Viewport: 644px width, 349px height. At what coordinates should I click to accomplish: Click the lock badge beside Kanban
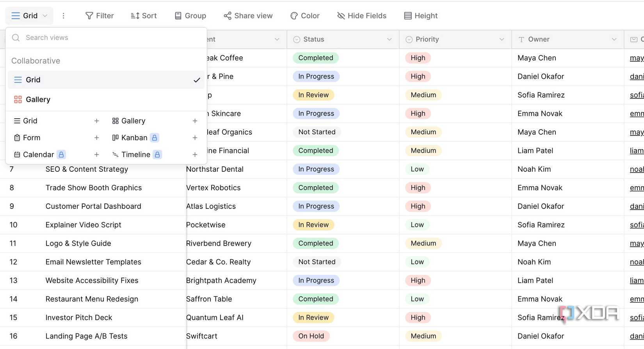click(x=155, y=138)
